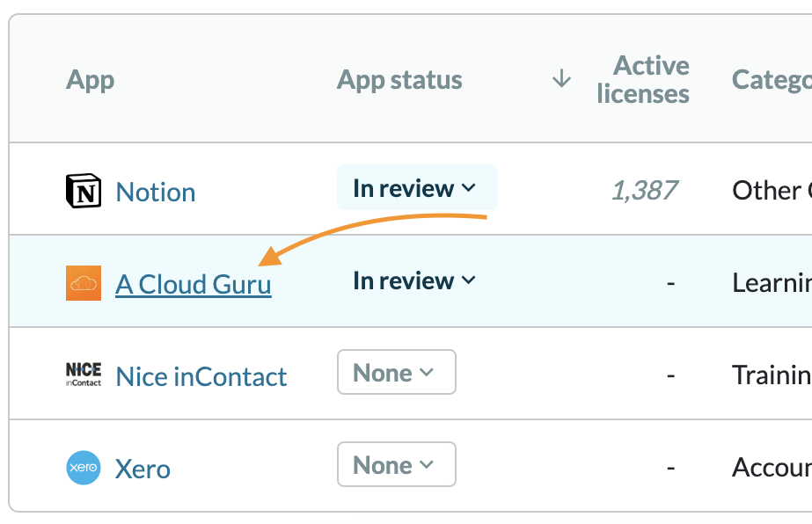Click the Notion logo icon

point(84,192)
